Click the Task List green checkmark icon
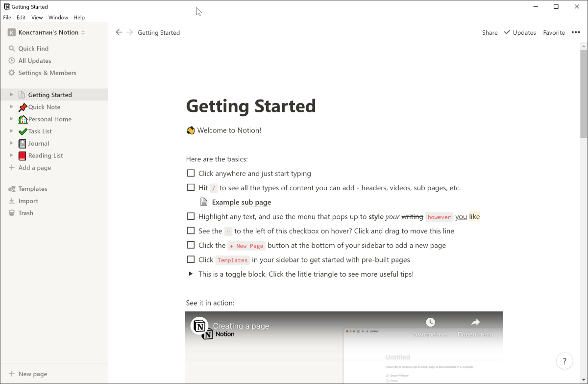The width and height of the screenshot is (588, 384). click(23, 131)
